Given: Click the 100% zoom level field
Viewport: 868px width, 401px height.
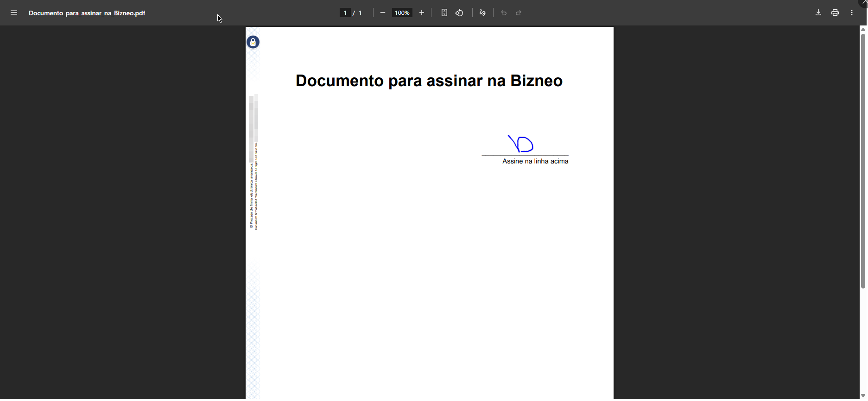Looking at the screenshot, I should click(x=402, y=13).
